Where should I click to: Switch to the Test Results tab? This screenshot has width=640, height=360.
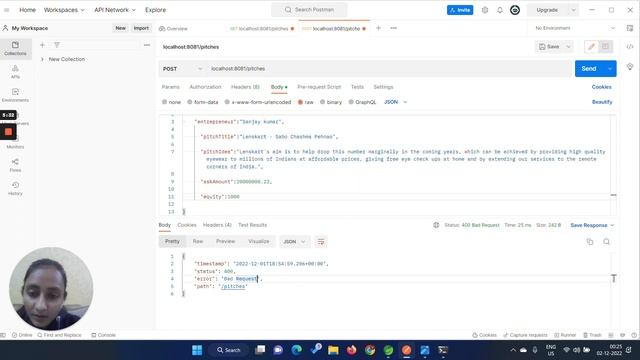[252, 225]
